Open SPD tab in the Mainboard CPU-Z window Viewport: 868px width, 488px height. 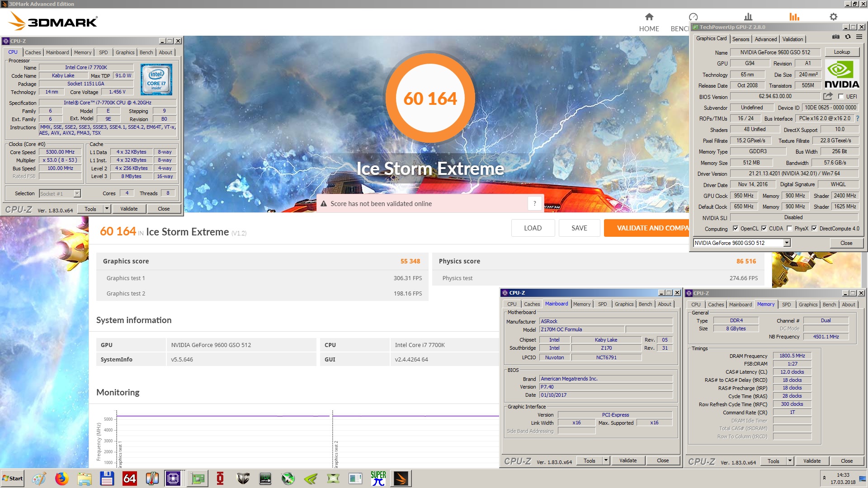coord(602,304)
